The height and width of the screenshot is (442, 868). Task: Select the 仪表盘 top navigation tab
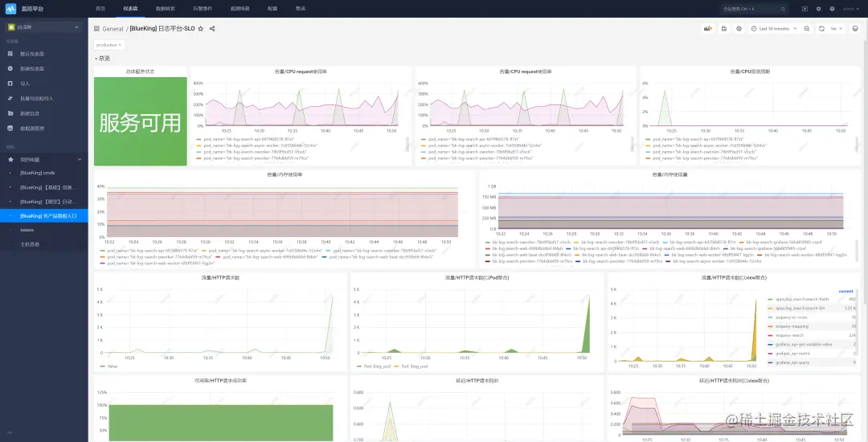131,9
